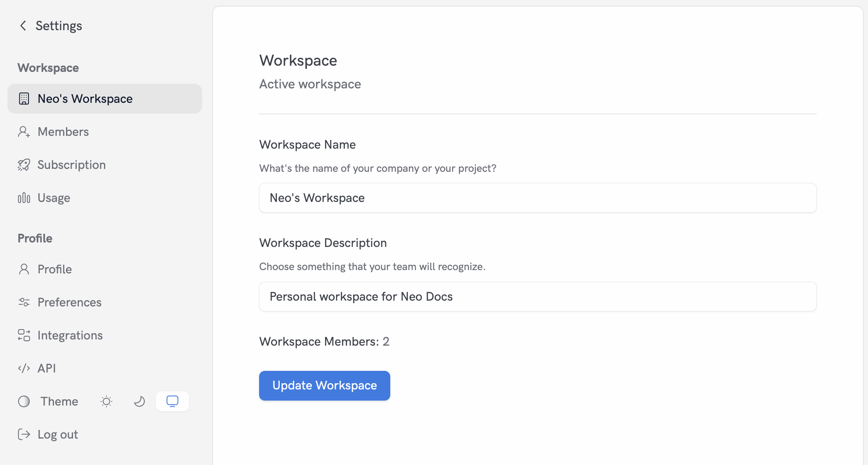
Task: Click the API code icon
Action: [x=24, y=368]
